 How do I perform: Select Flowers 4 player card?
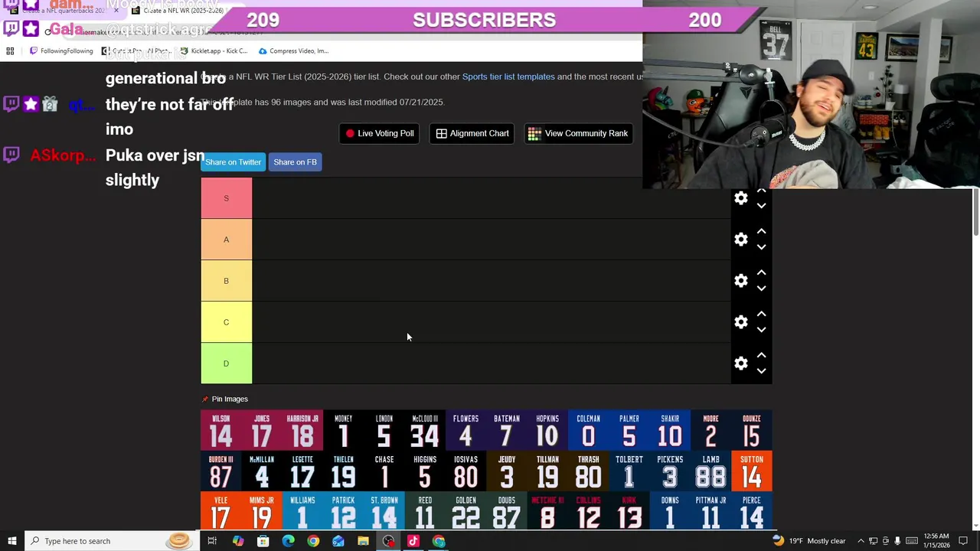pos(465,430)
